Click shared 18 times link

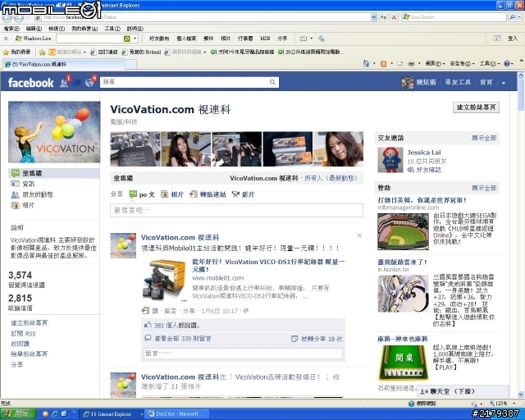click(x=322, y=339)
